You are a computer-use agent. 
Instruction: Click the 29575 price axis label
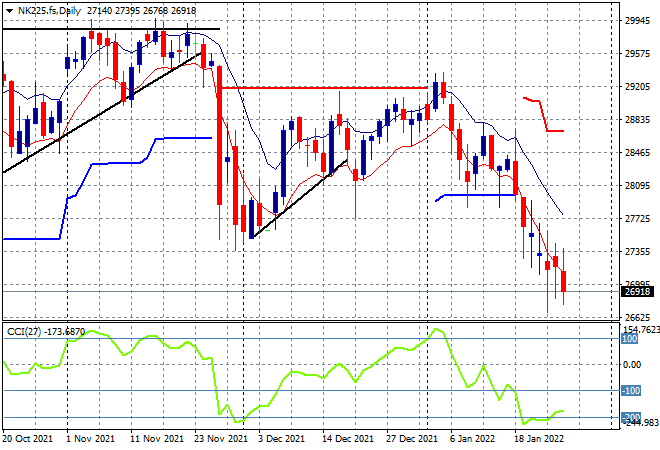(x=637, y=53)
